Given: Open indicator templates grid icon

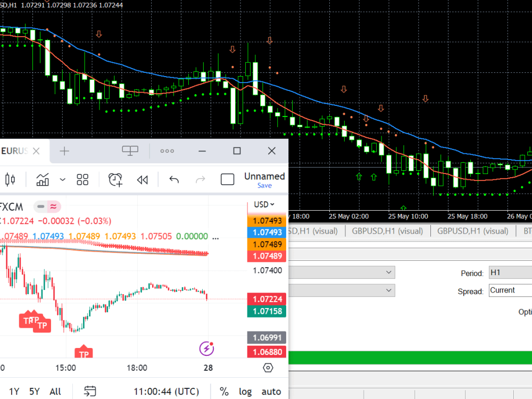Looking at the screenshot, I should tap(82, 179).
